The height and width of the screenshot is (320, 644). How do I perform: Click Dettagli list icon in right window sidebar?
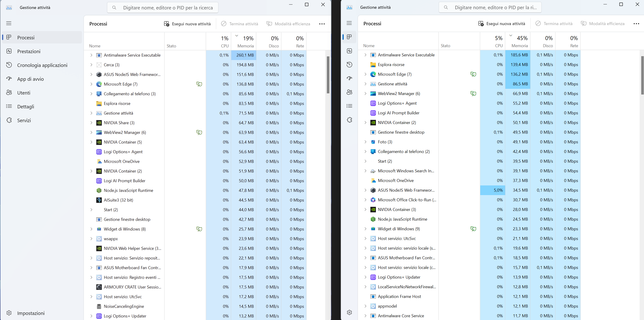click(349, 106)
